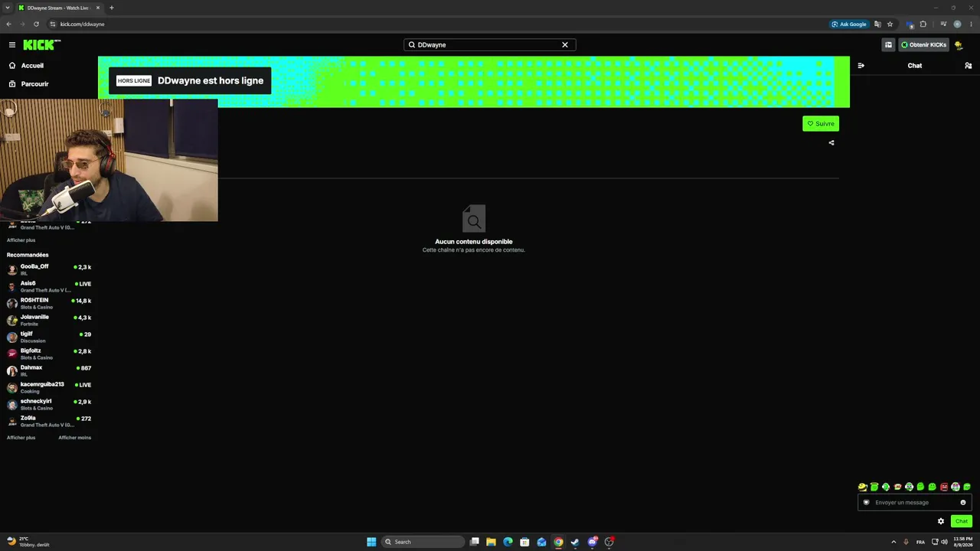Viewport: 980px width, 551px height.
Task: Open the taskbar clock and date
Action: (962, 542)
